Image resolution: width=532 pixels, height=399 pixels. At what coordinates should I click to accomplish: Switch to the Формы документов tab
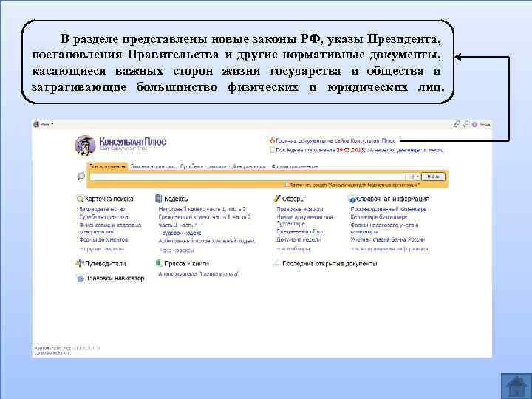point(294,166)
